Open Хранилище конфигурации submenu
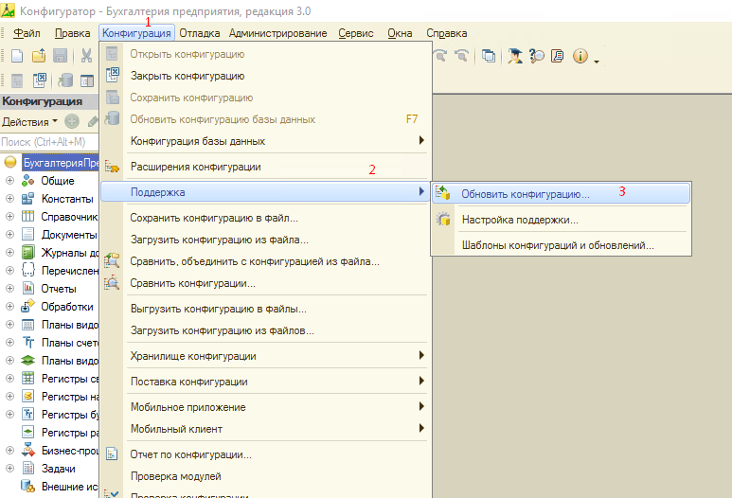Image resolution: width=733 pixels, height=499 pixels. pyautogui.click(x=265, y=356)
